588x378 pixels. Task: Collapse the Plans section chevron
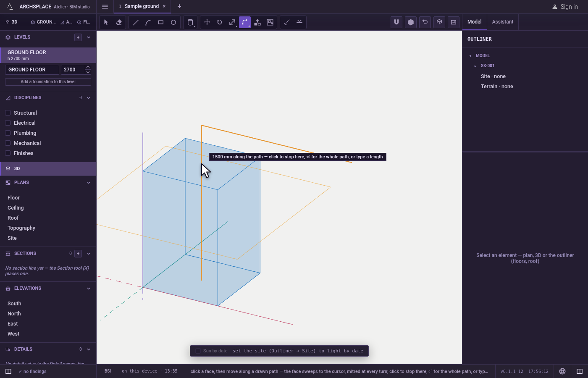(89, 183)
